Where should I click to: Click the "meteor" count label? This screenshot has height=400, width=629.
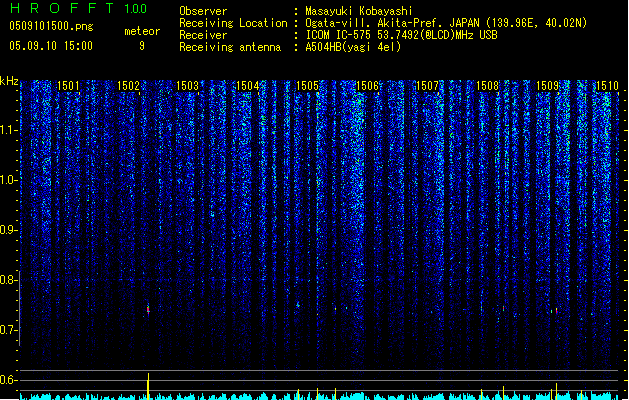click(x=142, y=31)
